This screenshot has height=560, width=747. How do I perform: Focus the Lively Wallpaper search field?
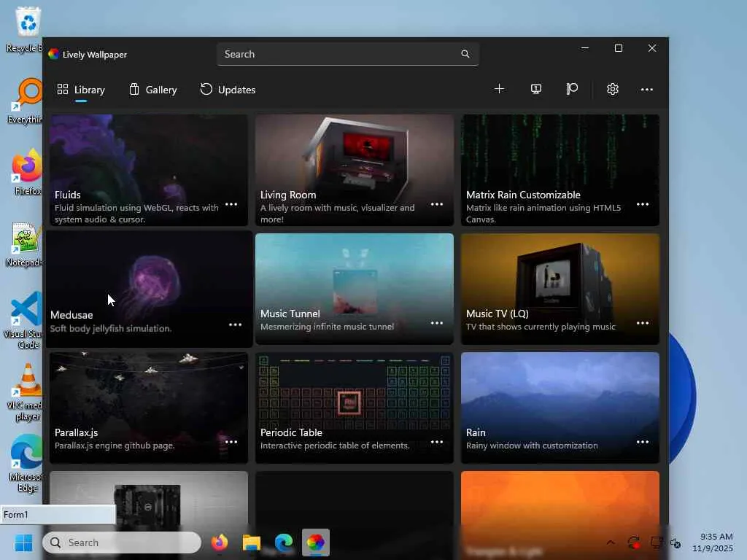(347, 54)
